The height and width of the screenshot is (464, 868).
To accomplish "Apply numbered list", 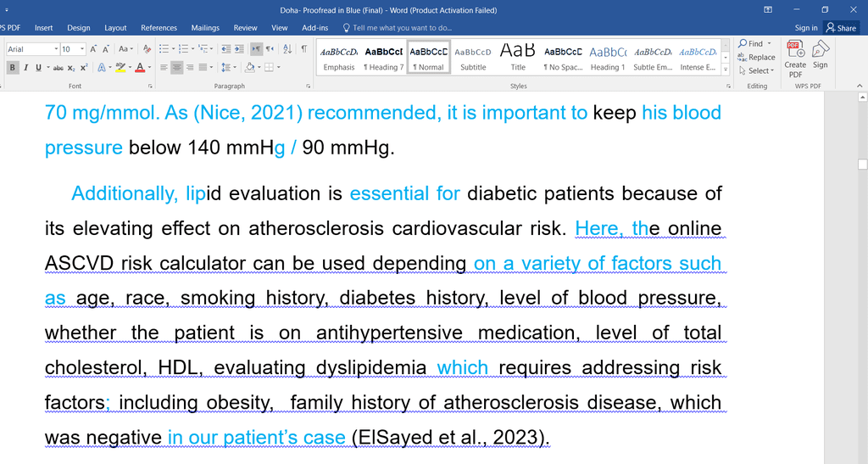I will coord(184,49).
